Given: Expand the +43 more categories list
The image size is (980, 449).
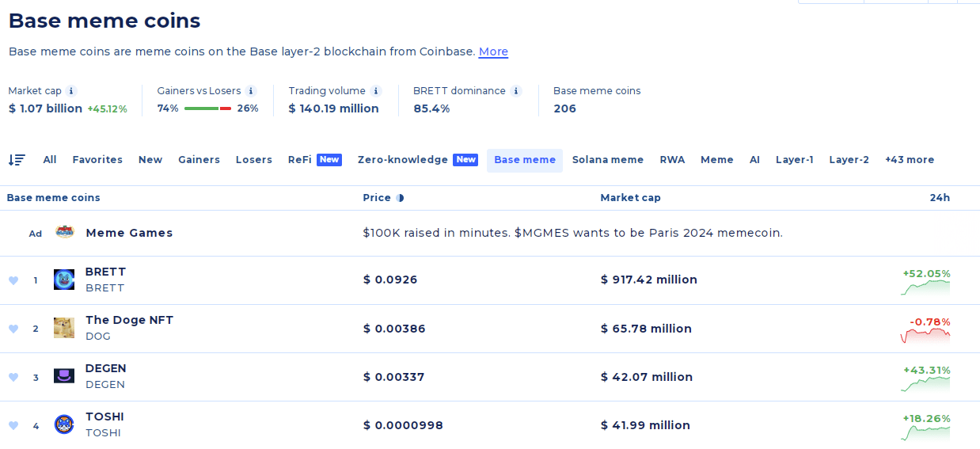Looking at the screenshot, I should 910,160.
